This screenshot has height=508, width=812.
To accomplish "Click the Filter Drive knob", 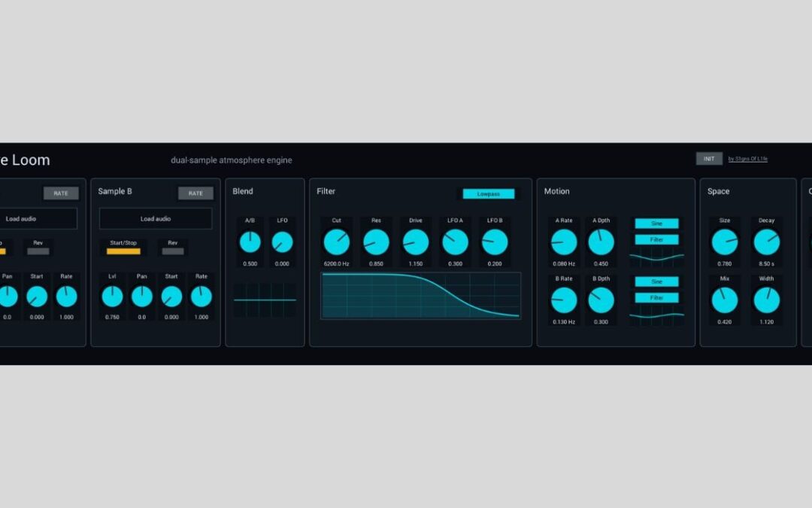I will point(416,242).
